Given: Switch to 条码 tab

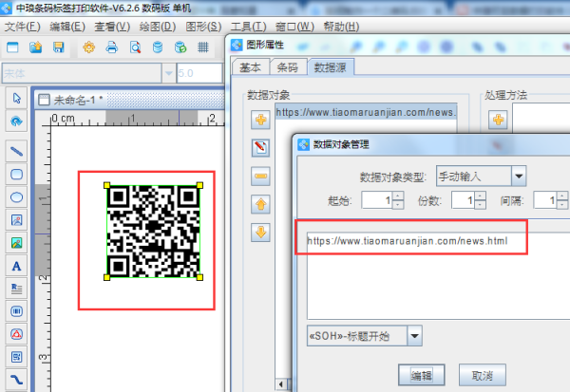Looking at the screenshot, I should 288,67.
